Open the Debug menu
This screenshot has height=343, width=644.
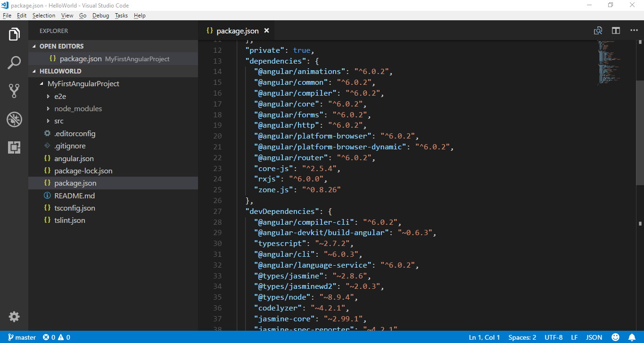point(101,16)
